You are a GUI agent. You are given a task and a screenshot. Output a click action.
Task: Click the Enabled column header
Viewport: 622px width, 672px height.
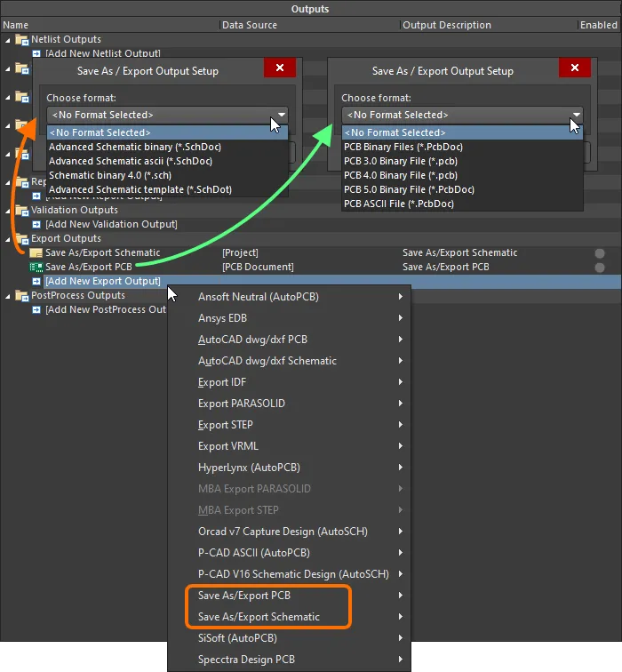tap(599, 25)
